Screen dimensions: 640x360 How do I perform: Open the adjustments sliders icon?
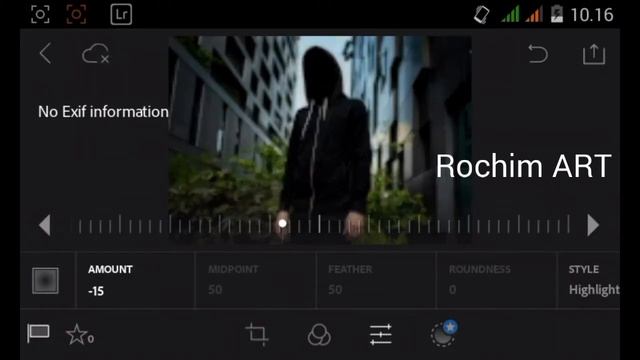click(380, 335)
